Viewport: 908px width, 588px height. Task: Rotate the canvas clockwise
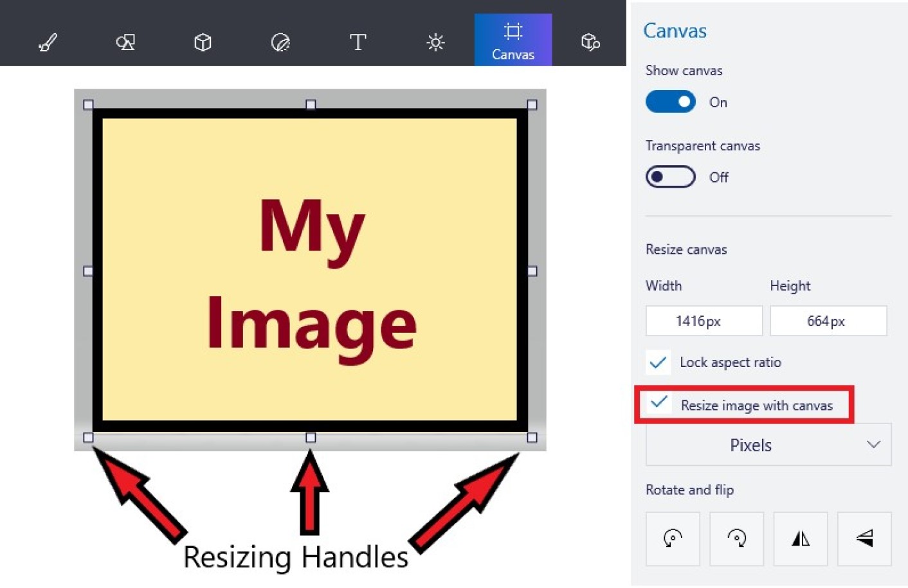tap(736, 539)
